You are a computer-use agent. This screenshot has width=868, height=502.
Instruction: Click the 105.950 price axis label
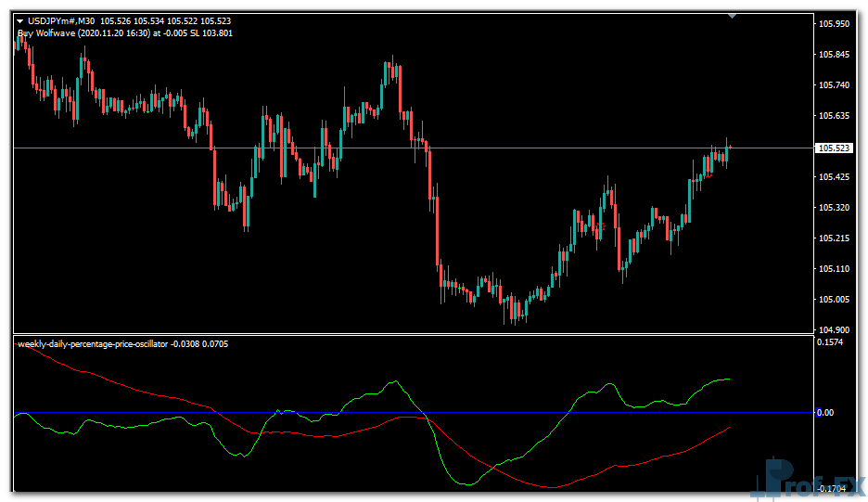click(x=835, y=24)
